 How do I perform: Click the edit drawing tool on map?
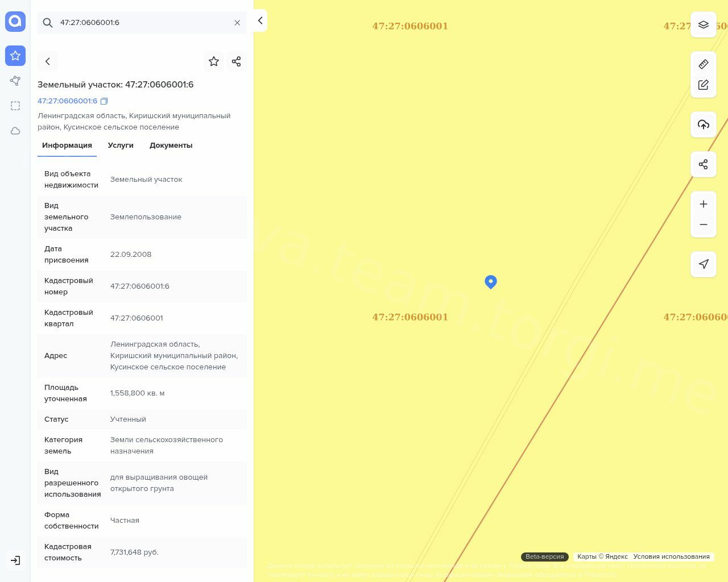(x=704, y=85)
